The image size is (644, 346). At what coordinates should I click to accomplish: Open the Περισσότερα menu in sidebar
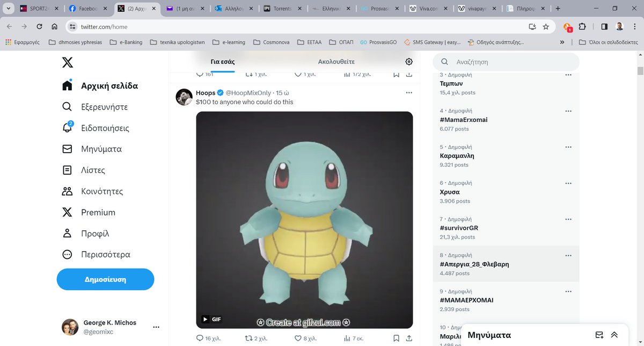pyautogui.click(x=96, y=255)
